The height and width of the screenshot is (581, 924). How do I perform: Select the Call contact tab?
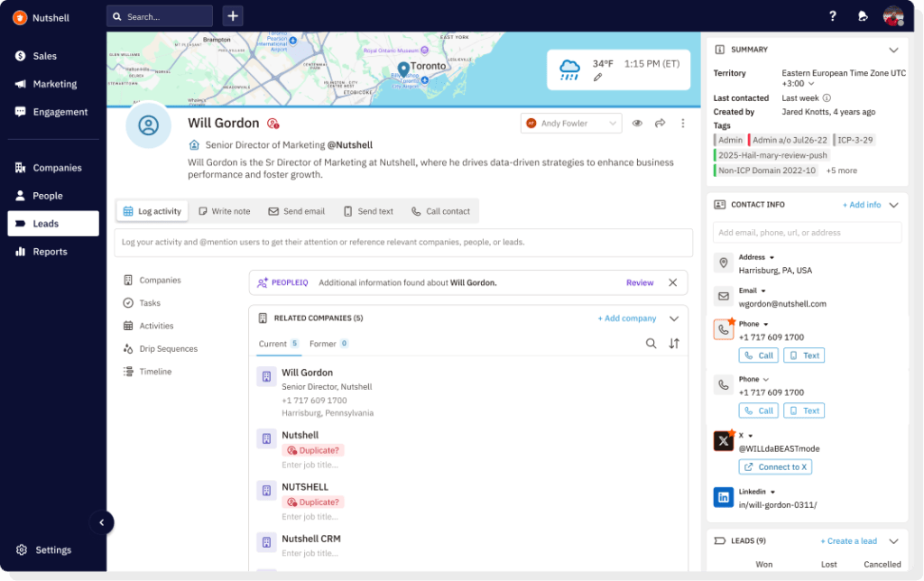[x=440, y=211]
